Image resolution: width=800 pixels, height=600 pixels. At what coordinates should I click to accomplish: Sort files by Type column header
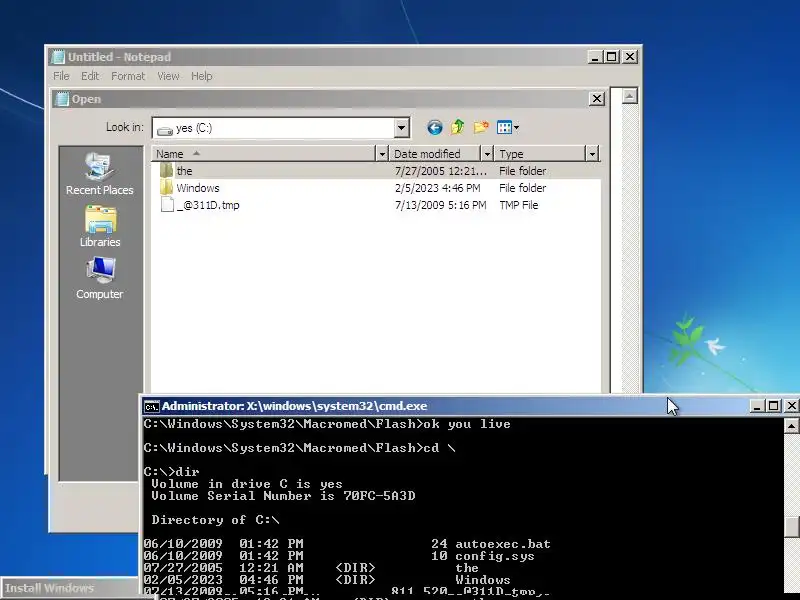[540, 154]
